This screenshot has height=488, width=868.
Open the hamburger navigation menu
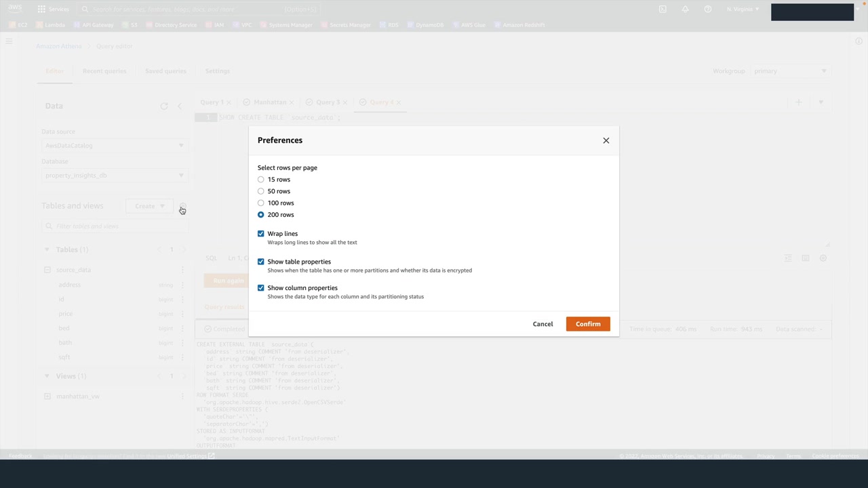pos(9,42)
